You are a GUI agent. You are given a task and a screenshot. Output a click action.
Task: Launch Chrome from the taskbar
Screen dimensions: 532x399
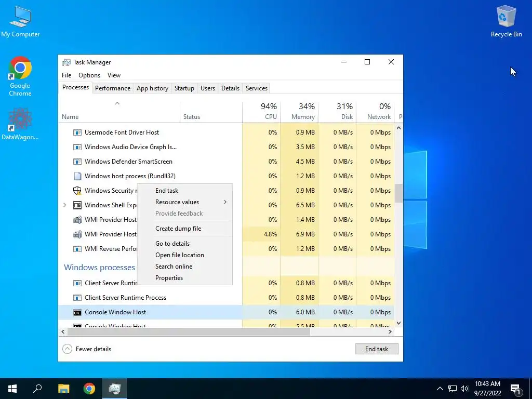click(x=89, y=389)
